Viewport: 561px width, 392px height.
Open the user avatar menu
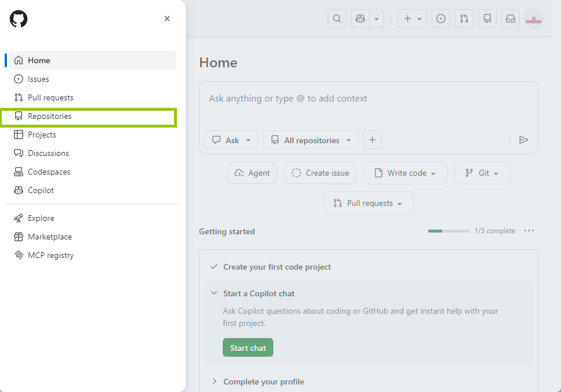coord(534,19)
